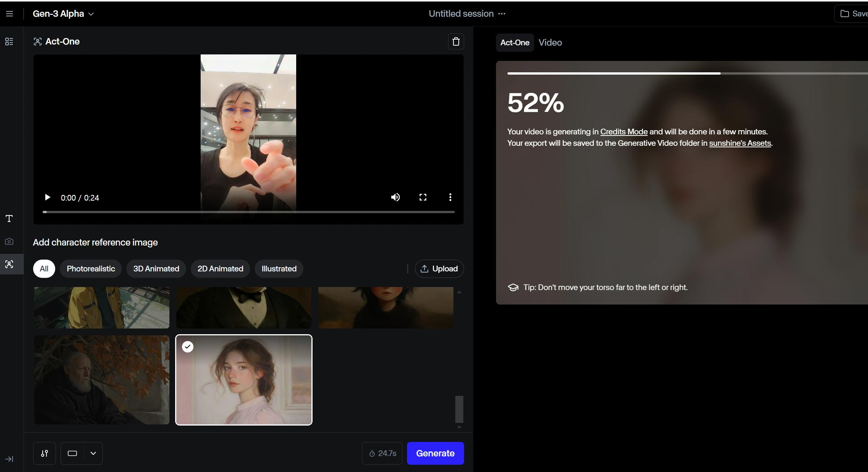Open the video player more options menu
The height and width of the screenshot is (472, 868).
450,197
